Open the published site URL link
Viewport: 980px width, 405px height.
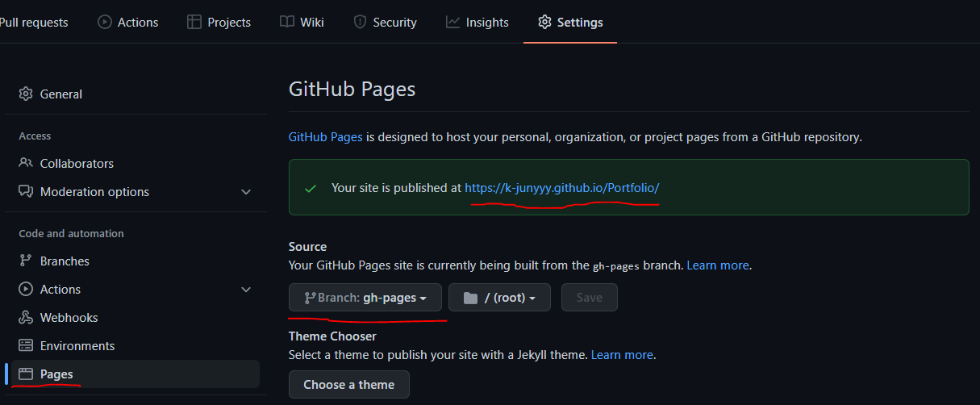pyautogui.click(x=562, y=187)
